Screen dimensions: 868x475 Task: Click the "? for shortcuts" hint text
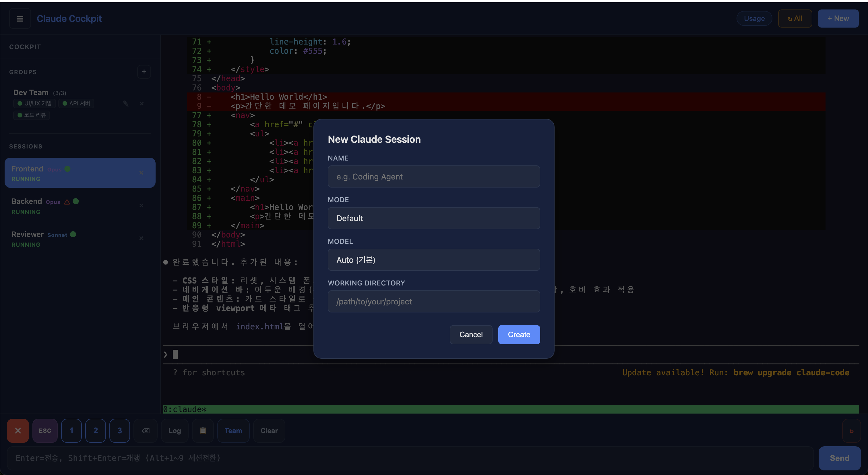click(x=209, y=372)
